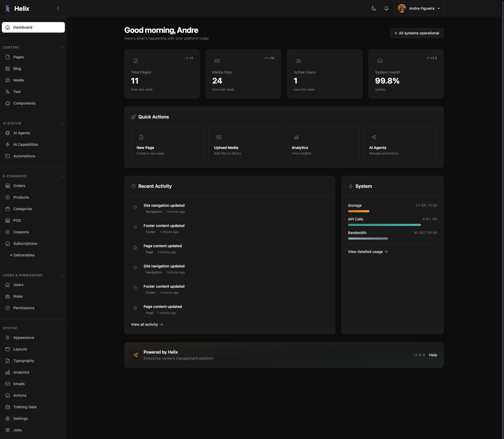The image size is (504, 439).
Task: Collapse the E-COMMERCE section chevron
Action: [x=62, y=176]
